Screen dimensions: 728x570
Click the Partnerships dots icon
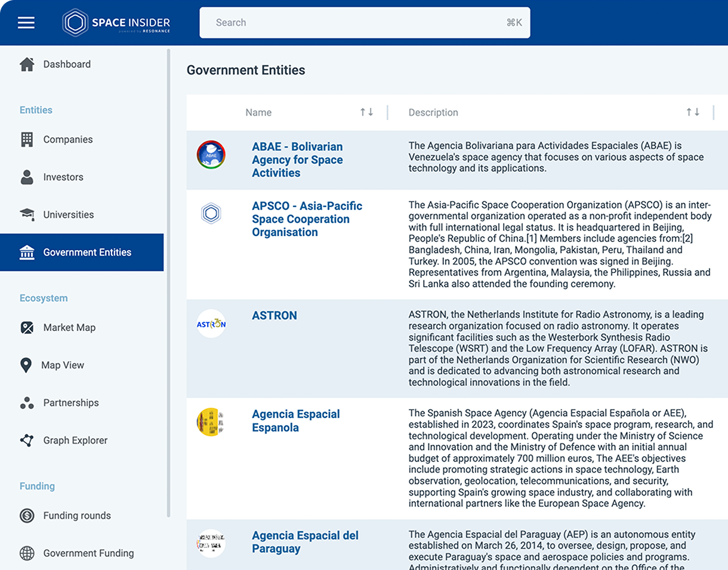[x=27, y=403]
